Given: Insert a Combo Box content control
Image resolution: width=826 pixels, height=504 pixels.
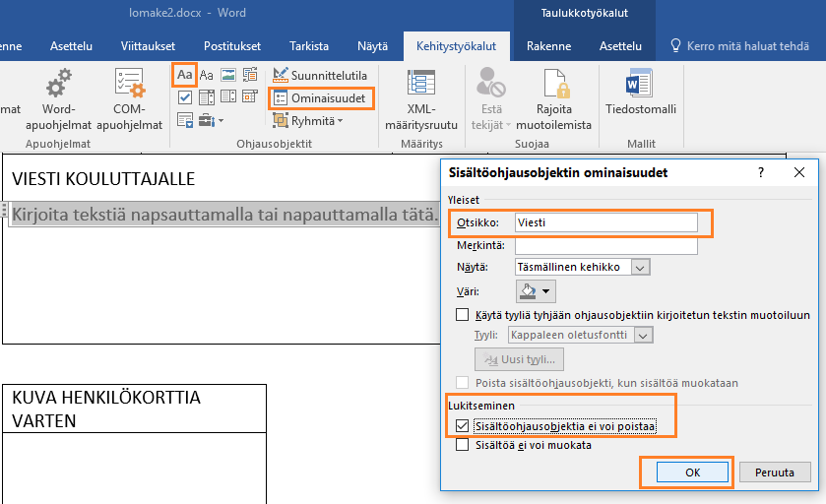Looking at the screenshot, I should [x=207, y=97].
